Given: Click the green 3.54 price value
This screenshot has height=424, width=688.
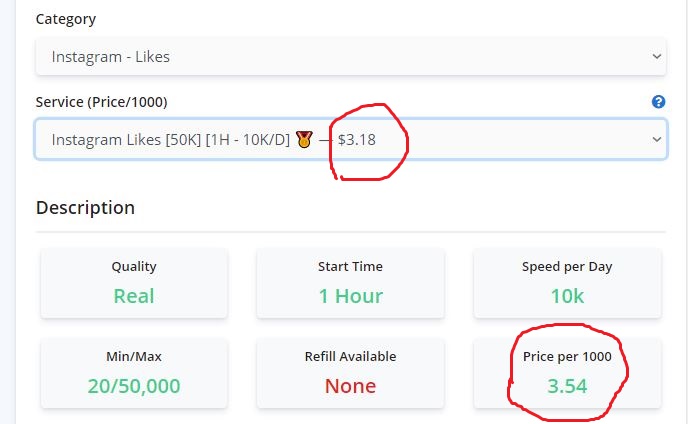Looking at the screenshot, I should tap(567, 386).
